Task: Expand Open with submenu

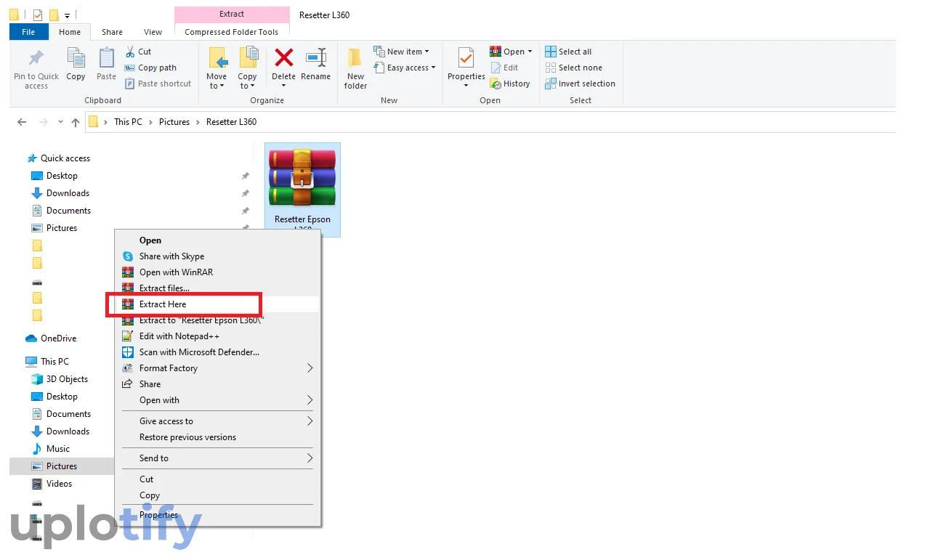Action: [218, 400]
